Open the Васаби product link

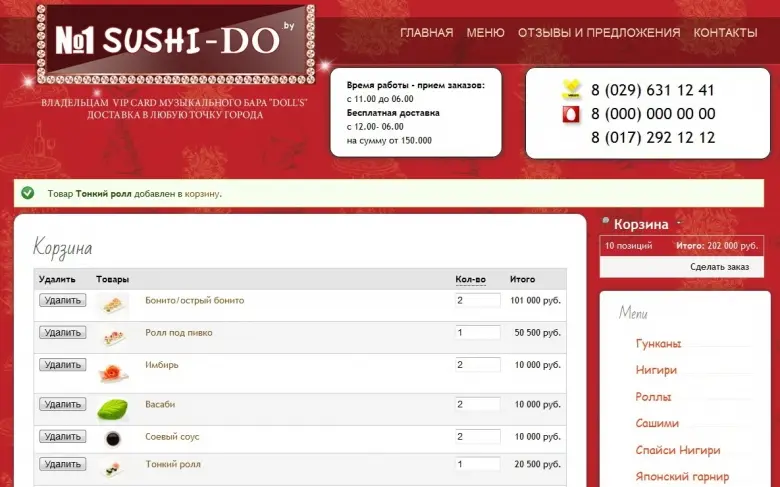click(160, 404)
